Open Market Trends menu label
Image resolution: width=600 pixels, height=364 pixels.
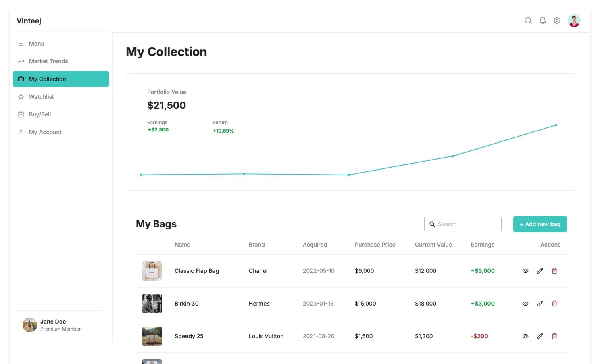pos(48,61)
